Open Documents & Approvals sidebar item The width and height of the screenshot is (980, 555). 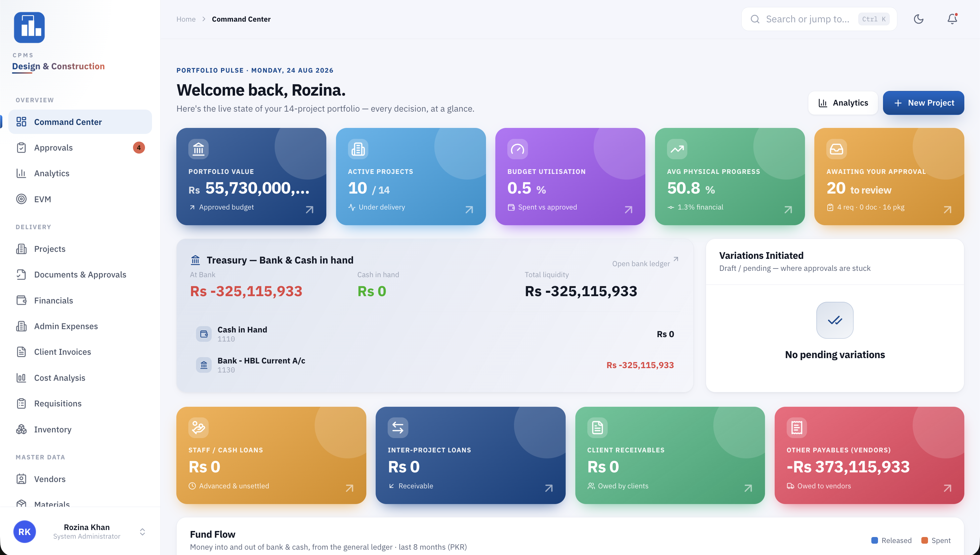[80, 275]
